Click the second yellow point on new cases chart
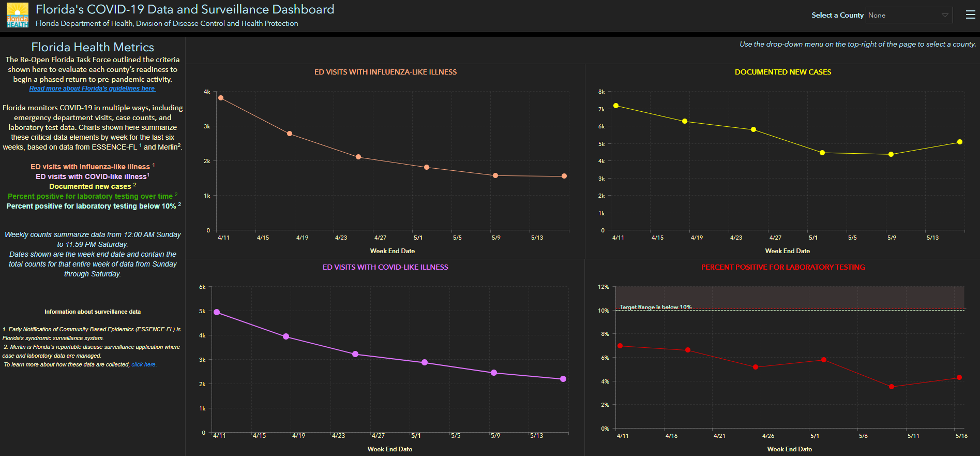980x456 pixels. [685, 121]
